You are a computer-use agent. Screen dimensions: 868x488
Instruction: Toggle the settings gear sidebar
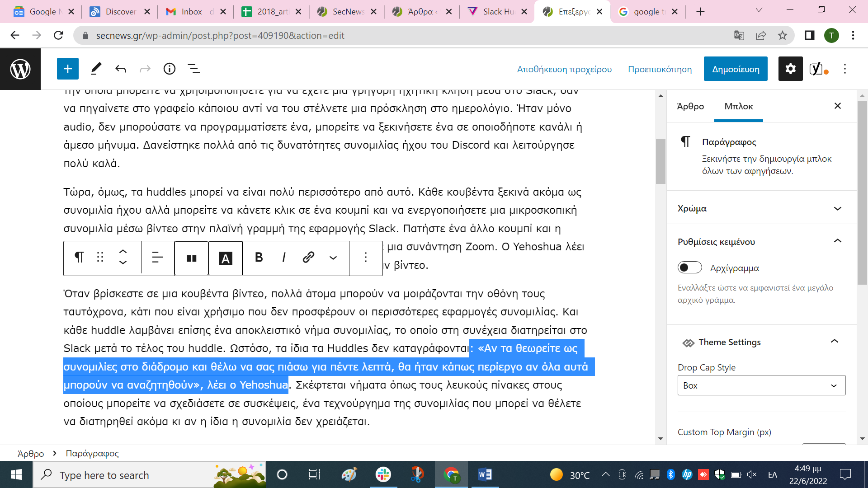[x=790, y=69]
